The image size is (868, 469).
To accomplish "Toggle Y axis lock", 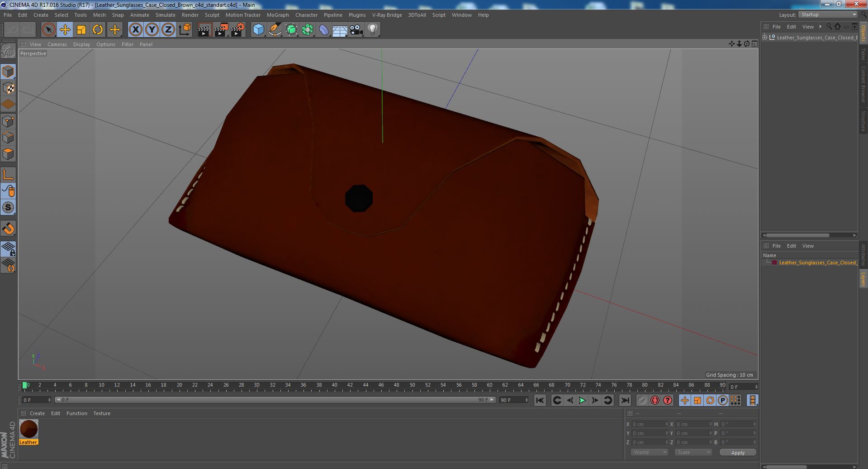I will pyautogui.click(x=152, y=30).
